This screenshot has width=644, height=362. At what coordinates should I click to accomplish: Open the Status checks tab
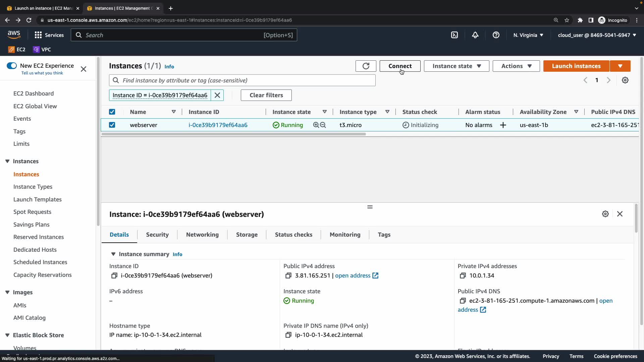click(293, 235)
